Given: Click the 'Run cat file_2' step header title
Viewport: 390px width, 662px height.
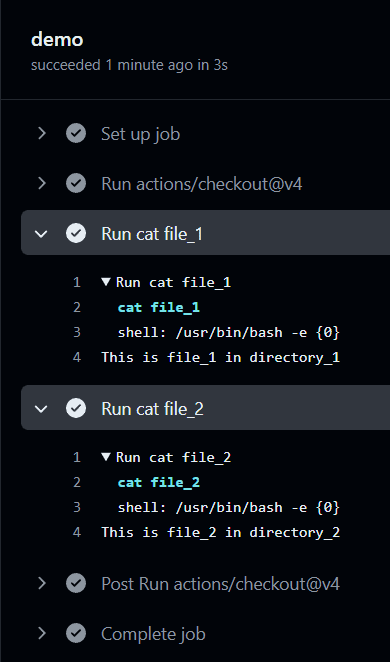Looking at the screenshot, I should 152,409.
